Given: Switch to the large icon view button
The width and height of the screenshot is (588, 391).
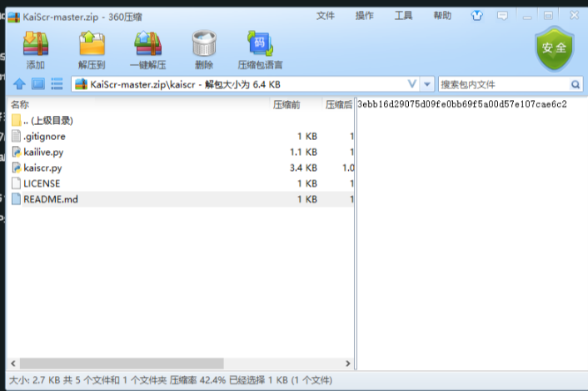Looking at the screenshot, I should (x=37, y=83).
